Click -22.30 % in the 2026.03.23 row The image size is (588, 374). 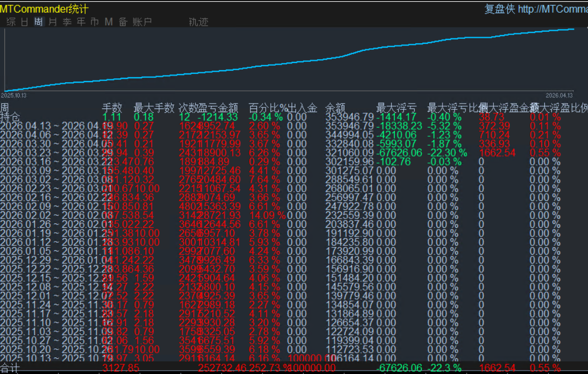point(447,153)
